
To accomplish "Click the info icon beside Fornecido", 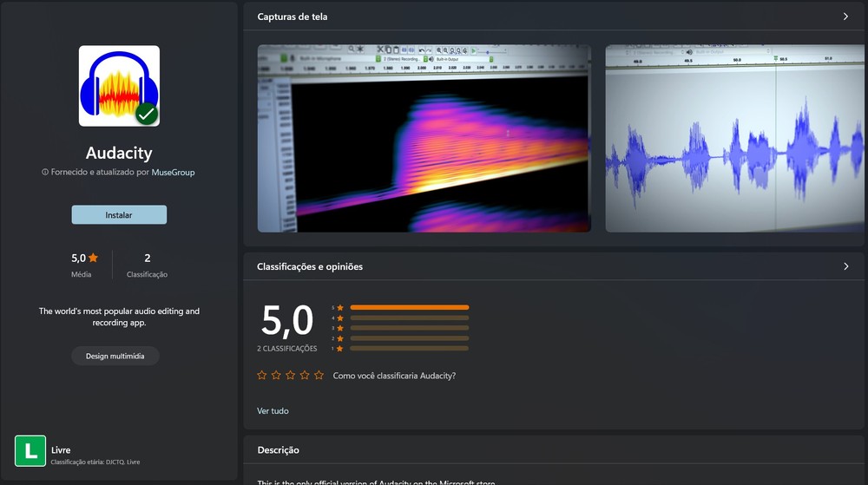I will pyautogui.click(x=45, y=173).
